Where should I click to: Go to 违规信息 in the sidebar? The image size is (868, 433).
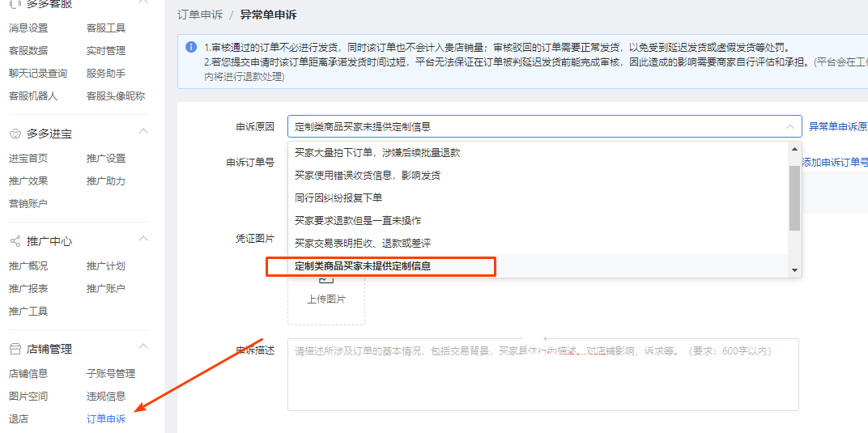point(106,396)
